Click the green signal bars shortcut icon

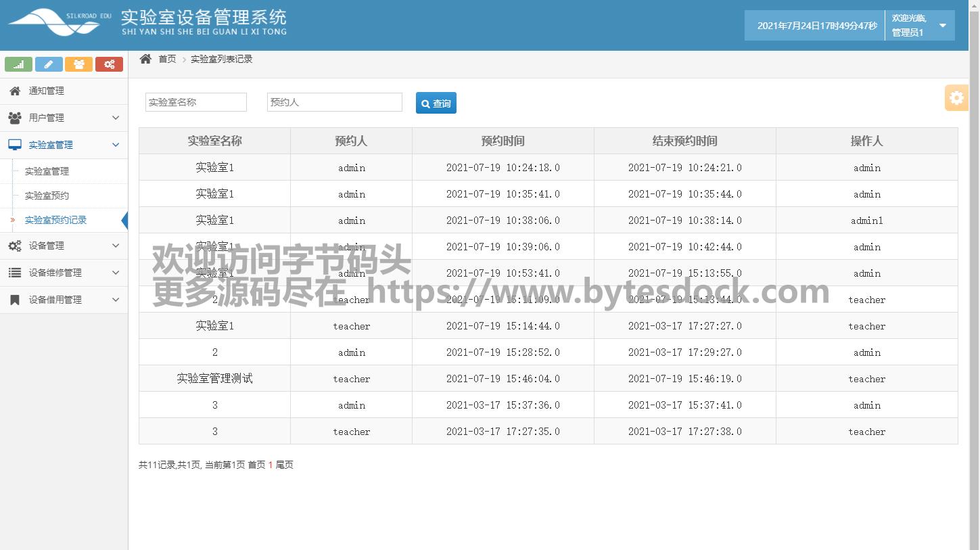(x=18, y=64)
